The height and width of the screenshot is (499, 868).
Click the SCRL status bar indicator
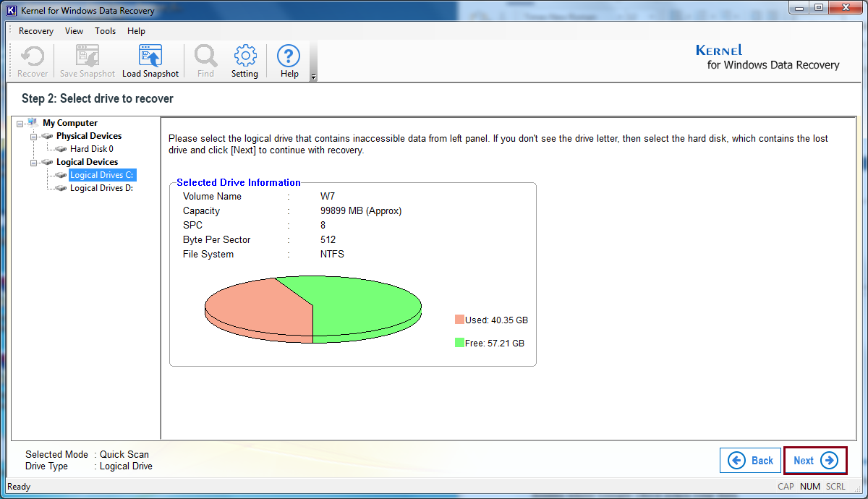(835, 487)
